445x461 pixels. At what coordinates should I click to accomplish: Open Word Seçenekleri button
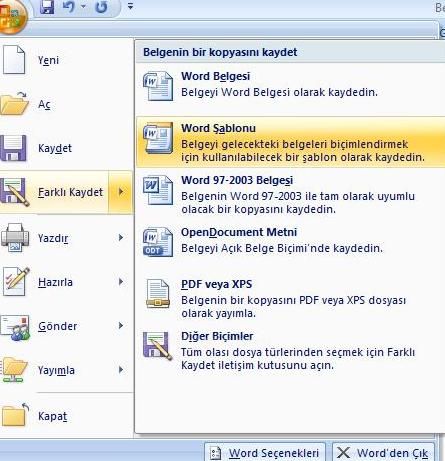click(265, 452)
